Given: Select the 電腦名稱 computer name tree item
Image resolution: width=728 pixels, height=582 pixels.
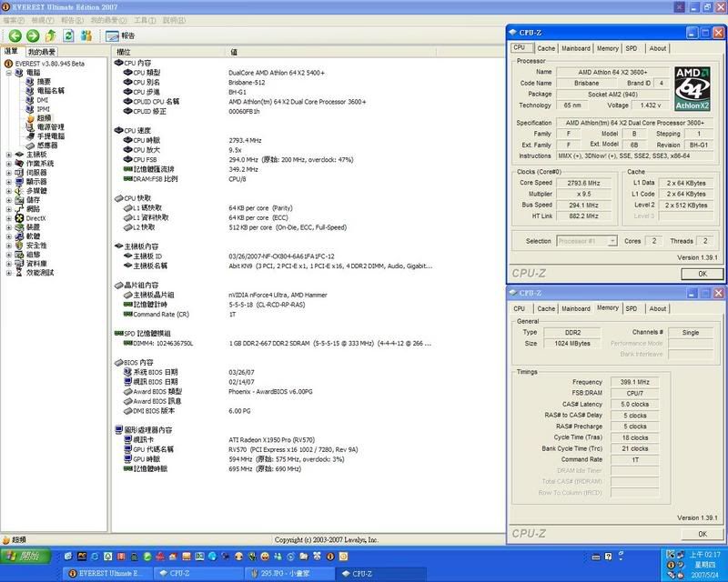Looking at the screenshot, I should tap(51, 91).
